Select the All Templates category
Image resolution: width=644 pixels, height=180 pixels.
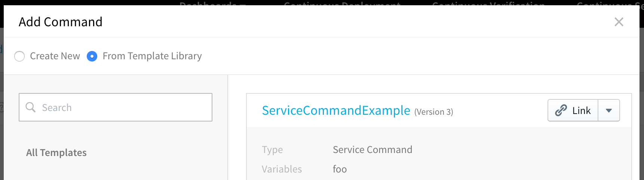click(x=56, y=153)
